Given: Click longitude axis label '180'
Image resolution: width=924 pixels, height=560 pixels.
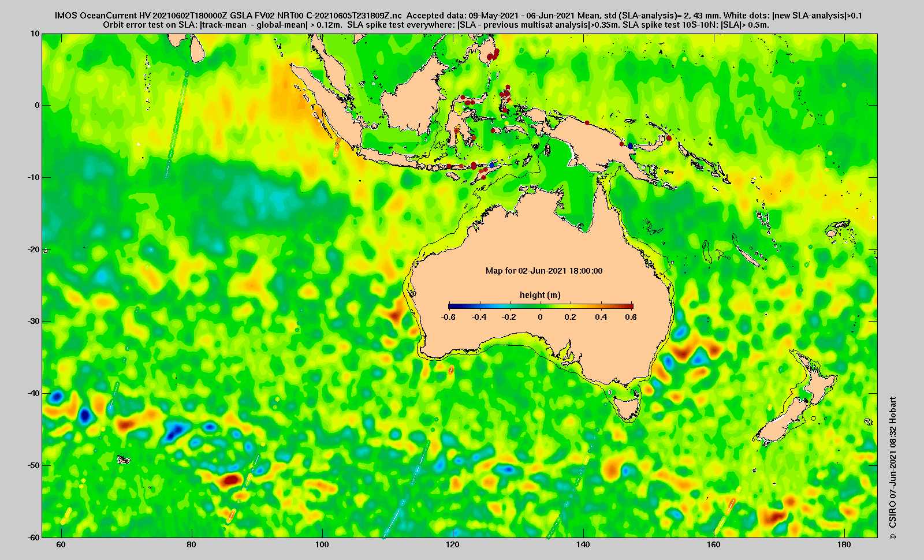Looking at the screenshot, I should pyautogui.click(x=844, y=545).
